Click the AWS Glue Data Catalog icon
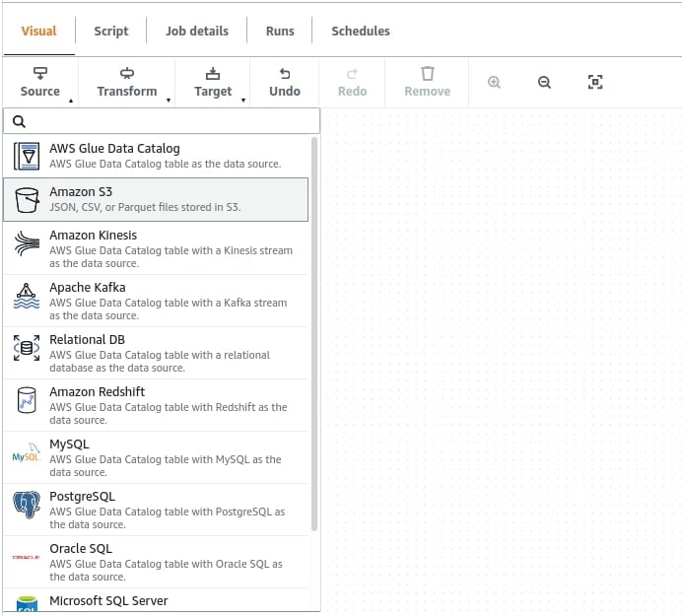This screenshot has height=616, width=682. point(27,156)
